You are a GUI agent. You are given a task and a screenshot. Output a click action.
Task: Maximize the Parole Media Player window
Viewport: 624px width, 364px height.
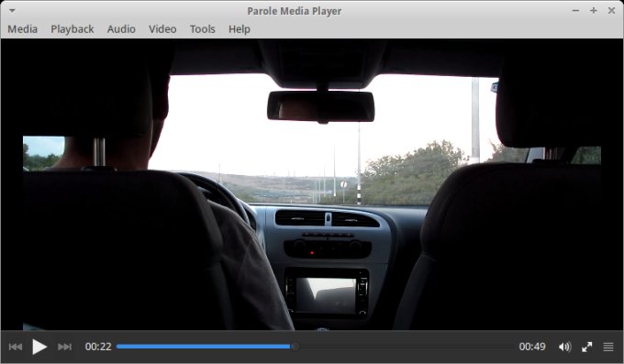pyautogui.click(x=594, y=11)
